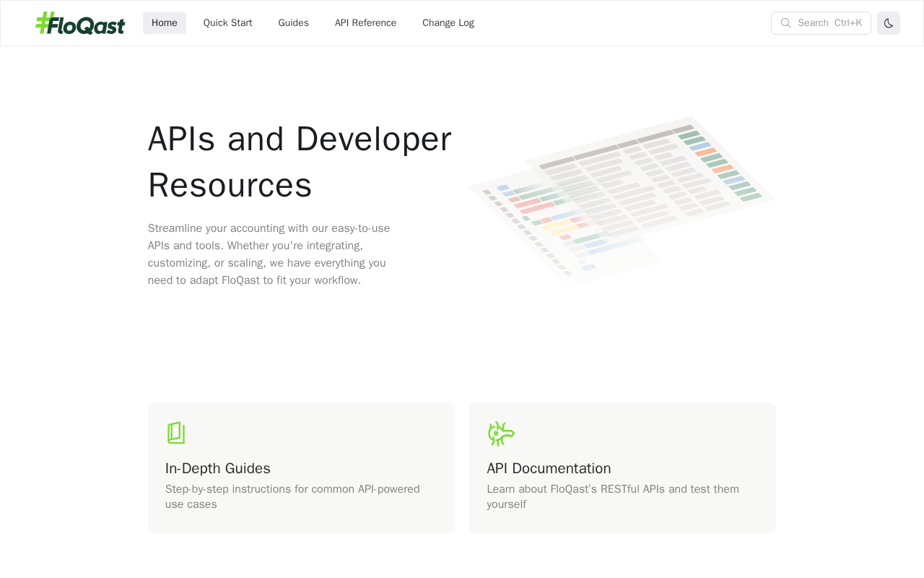This screenshot has width=924, height=578.
Task: Toggle dark mode with the moon icon
Action: pos(888,23)
